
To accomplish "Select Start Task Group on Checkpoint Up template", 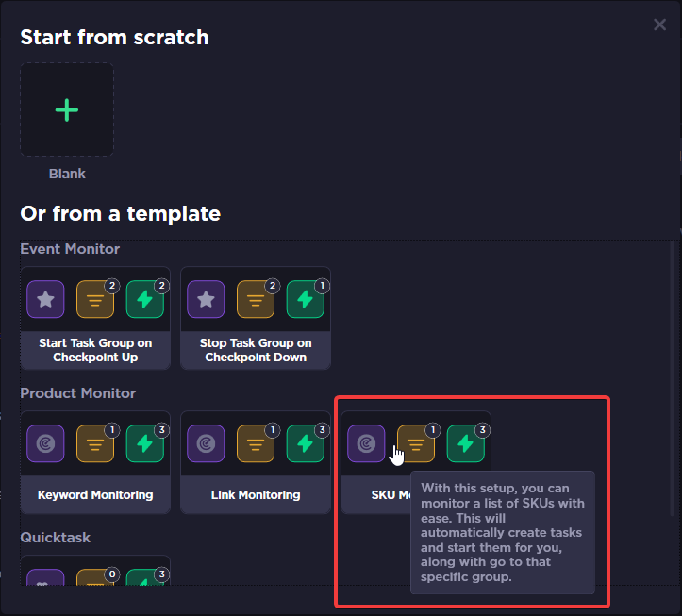I will 95,350.
